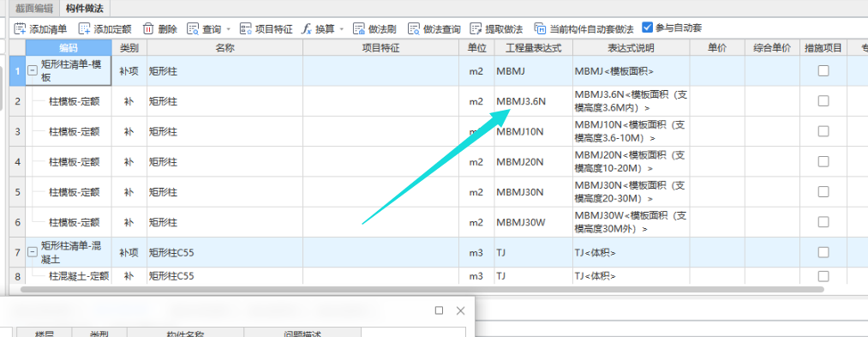Select the MBMJ10N expression cell
The image size is (868, 337).
click(x=534, y=131)
